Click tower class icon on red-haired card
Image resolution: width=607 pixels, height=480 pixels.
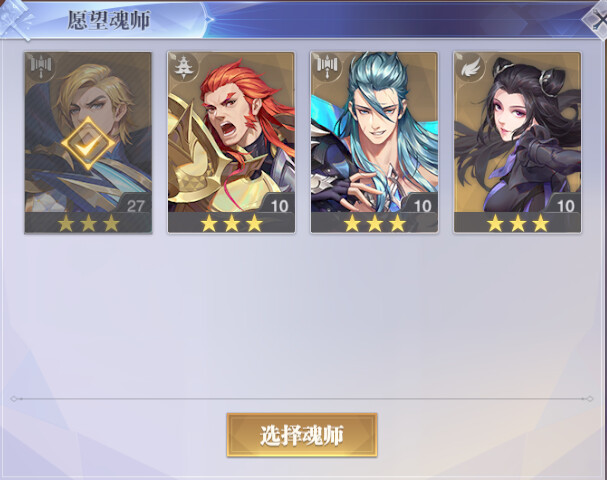(x=183, y=67)
